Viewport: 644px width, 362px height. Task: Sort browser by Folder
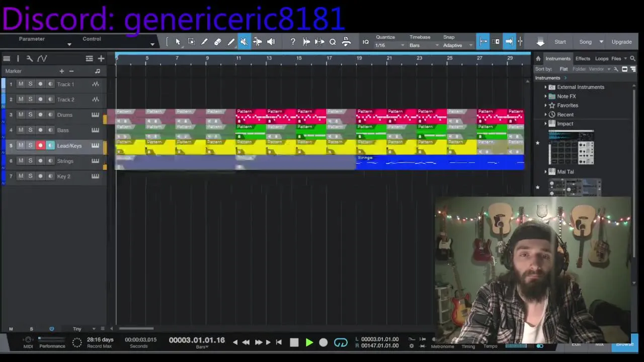579,69
